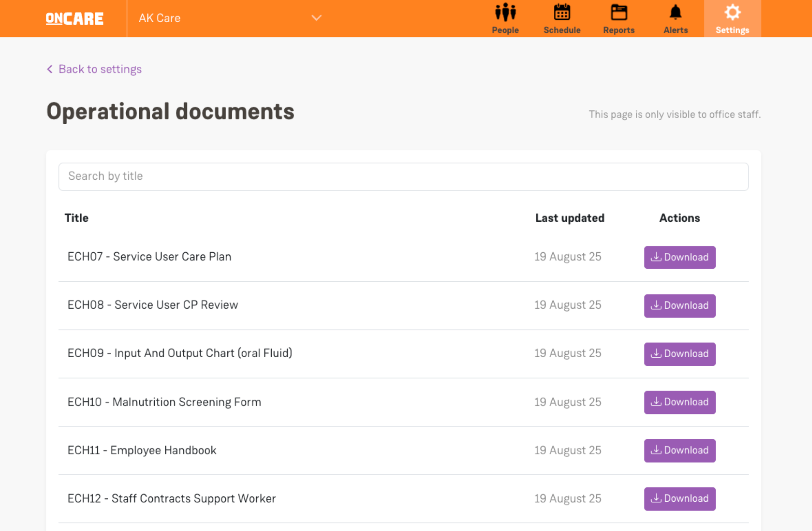Go back to settings link
The height and width of the screenshot is (531, 812).
click(x=100, y=69)
